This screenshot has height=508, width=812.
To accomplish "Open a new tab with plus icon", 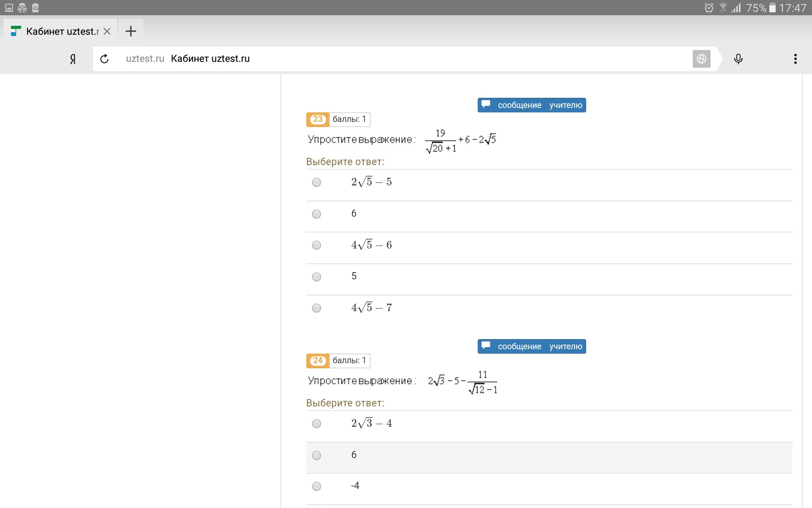I will pyautogui.click(x=131, y=31).
